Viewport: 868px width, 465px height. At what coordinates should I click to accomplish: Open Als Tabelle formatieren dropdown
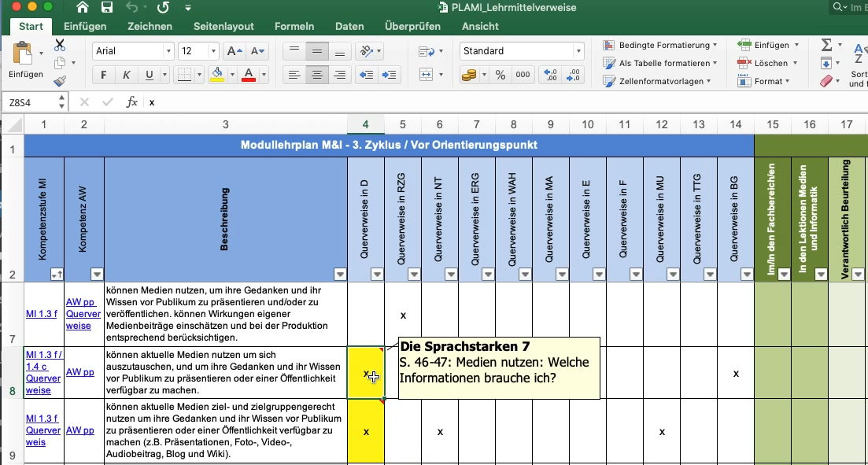click(x=660, y=63)
